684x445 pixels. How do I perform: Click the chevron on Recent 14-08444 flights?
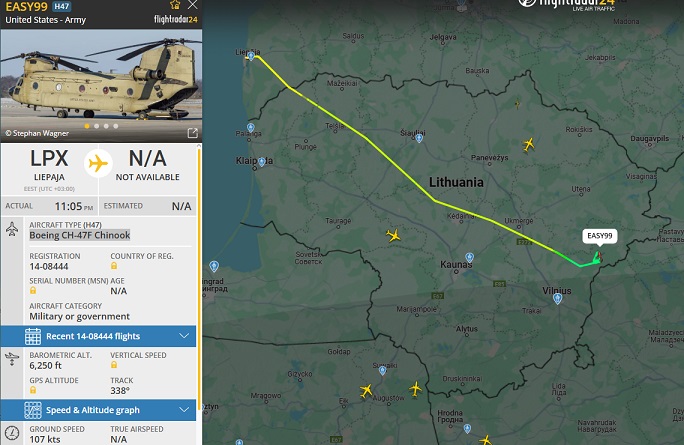point(184,336)
